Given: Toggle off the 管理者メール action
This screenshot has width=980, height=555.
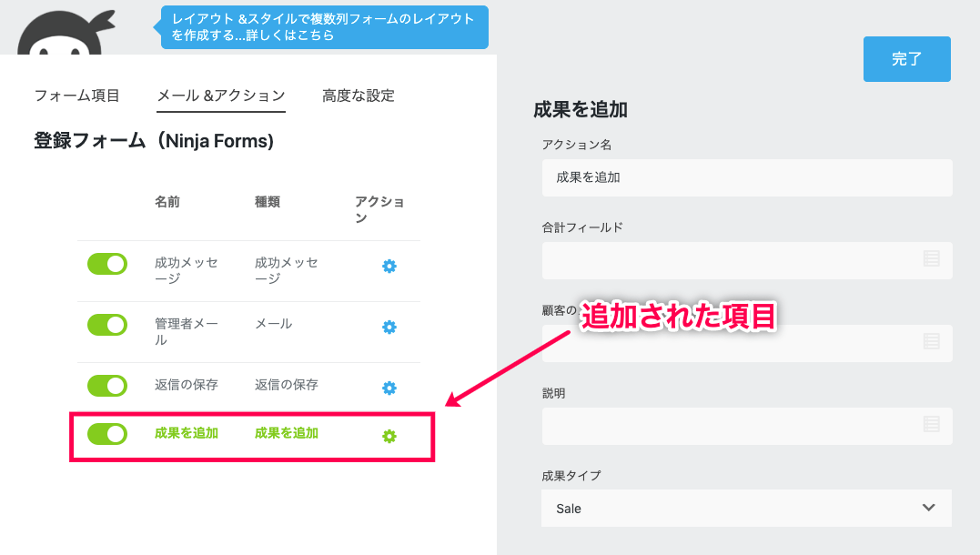Looking at the screenshot, I should (106, 325).
